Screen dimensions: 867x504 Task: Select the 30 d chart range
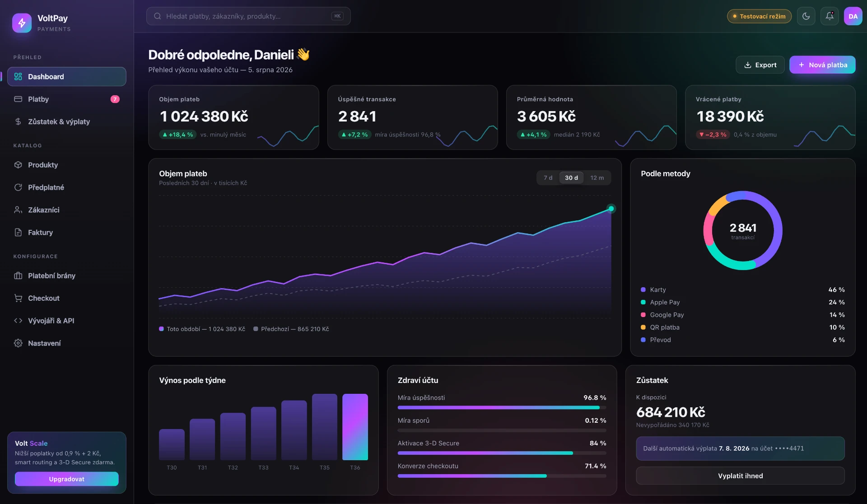[x=571, y=178]
